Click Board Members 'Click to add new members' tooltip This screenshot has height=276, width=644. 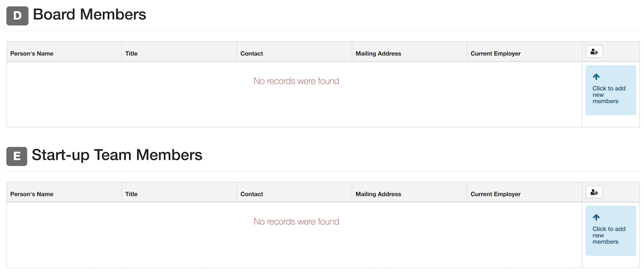pos(611,90)
